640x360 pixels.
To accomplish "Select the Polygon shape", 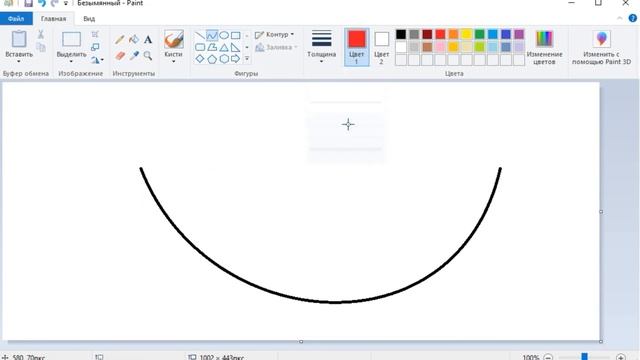I will tap(212, 47).
